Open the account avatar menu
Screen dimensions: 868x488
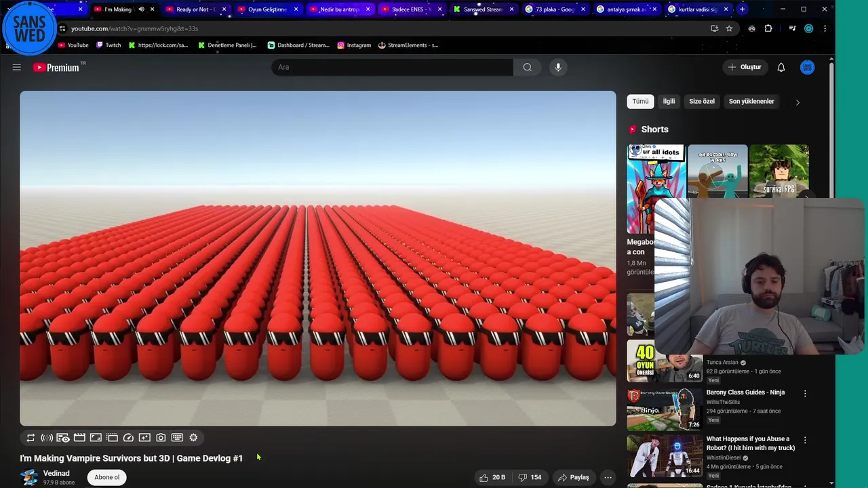[x=807, y=67]
